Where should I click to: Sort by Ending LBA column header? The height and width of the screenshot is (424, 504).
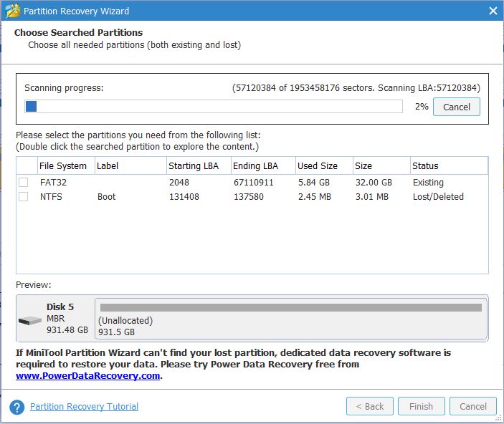tap(263, 165)
